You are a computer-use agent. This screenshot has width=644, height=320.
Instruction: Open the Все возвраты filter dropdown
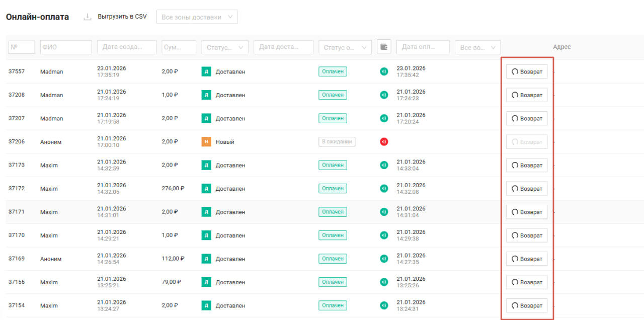pos(477,47)
